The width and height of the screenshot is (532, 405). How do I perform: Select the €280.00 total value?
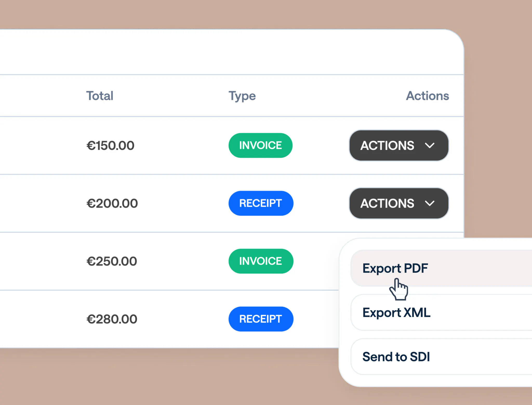pyautogui.click(x=112, y=319)
